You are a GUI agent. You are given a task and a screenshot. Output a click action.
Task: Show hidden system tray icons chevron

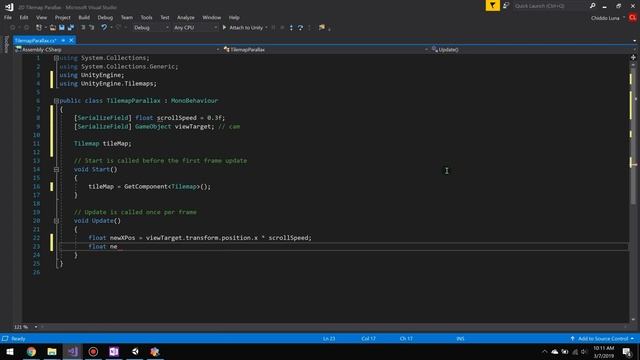click(x=544, y=352)
